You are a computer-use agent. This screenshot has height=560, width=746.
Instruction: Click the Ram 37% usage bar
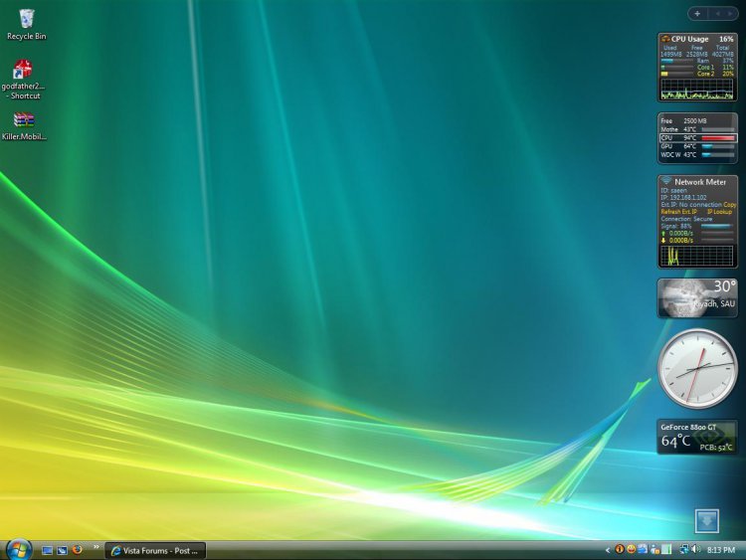point(677,61)
